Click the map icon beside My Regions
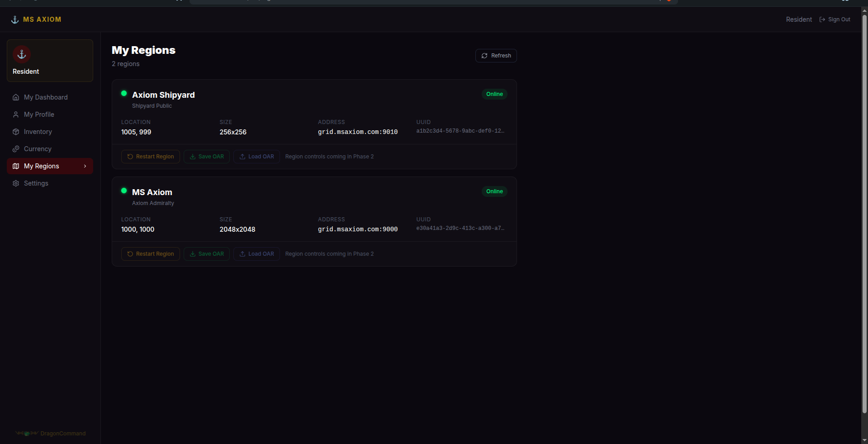 pos(16,166)
